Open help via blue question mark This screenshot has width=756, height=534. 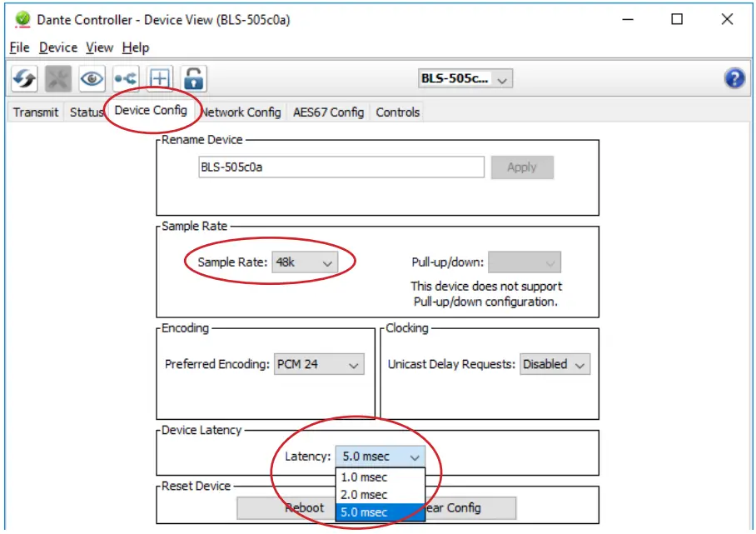[x=734, y=78]
